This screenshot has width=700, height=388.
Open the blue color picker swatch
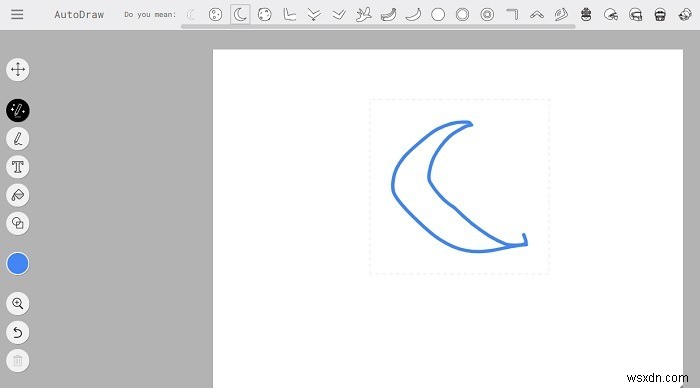click(18, 263)
